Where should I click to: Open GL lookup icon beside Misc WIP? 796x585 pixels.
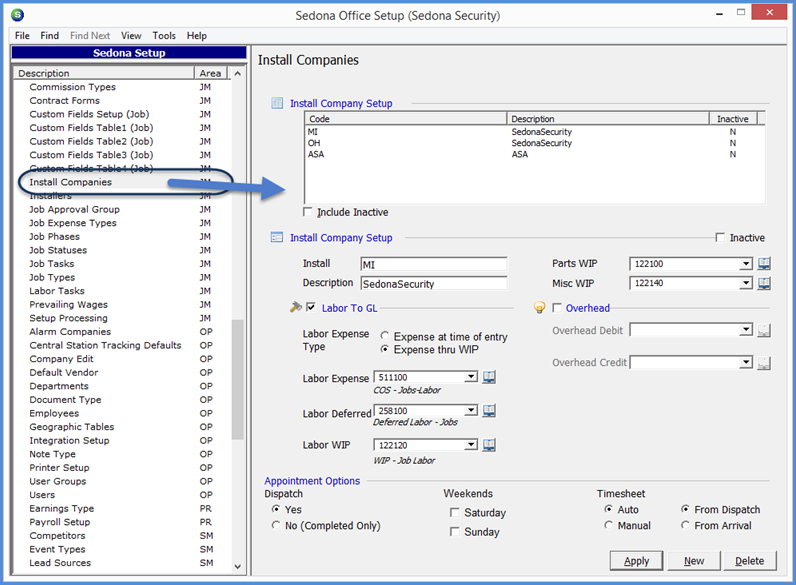pyautogui.click(x=764, y=283)
